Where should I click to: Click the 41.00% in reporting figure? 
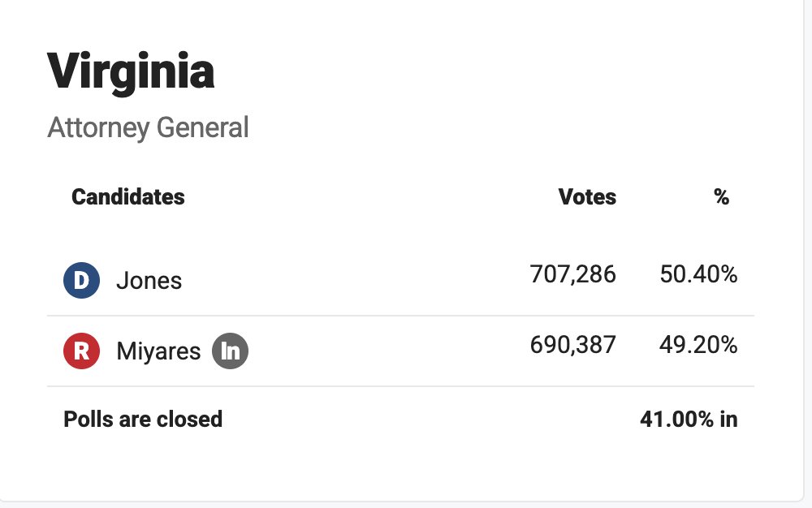pos(689,419)
